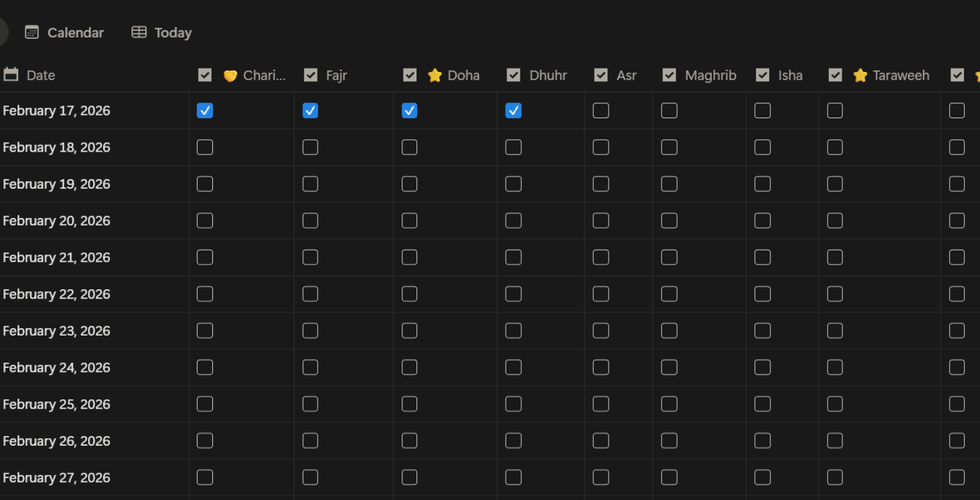The height and width of the screenshot is (500, 980).
Task: Click checkbox type icon next to Maghrib header
Action: coord(669,75)
